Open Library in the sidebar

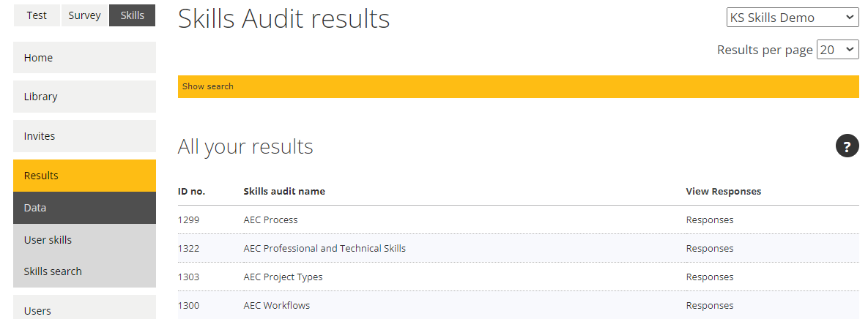pyautogui.click(x=85, y=97)
